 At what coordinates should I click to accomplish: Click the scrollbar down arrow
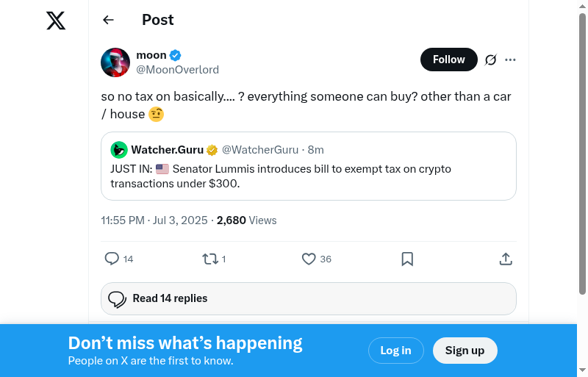583,370
